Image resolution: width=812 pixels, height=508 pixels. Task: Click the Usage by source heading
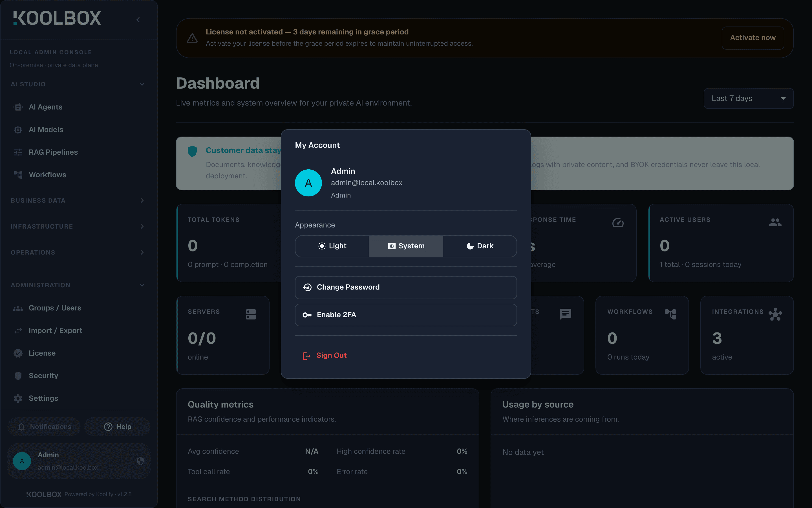coord(538,404)
